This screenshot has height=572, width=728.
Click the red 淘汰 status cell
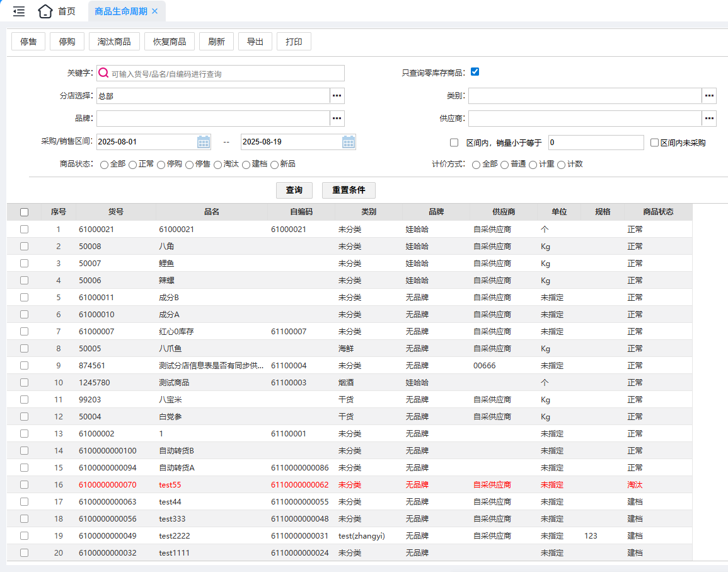635,484
